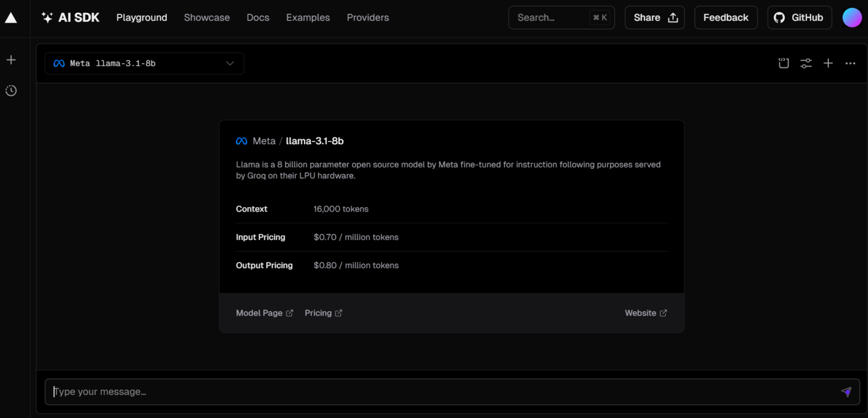Click the send message arrow icon
Screen dimensions: 868x418
coord(846,391)
